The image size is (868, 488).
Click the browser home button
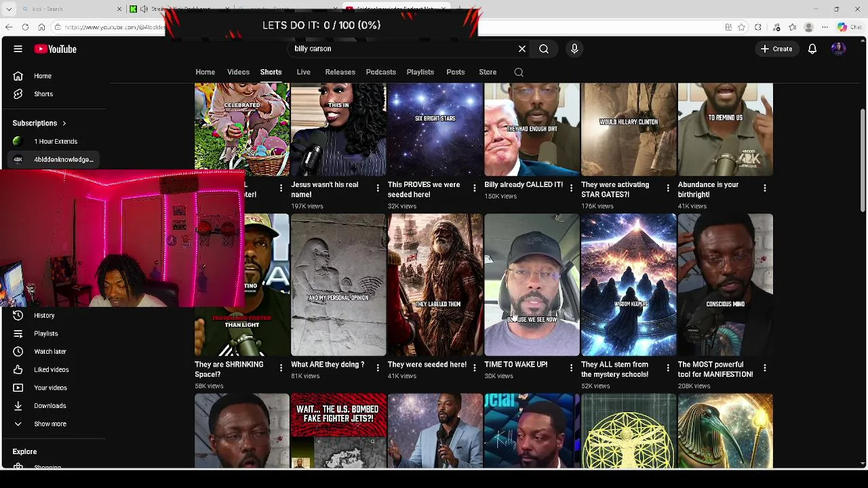[x=41, y=27]
